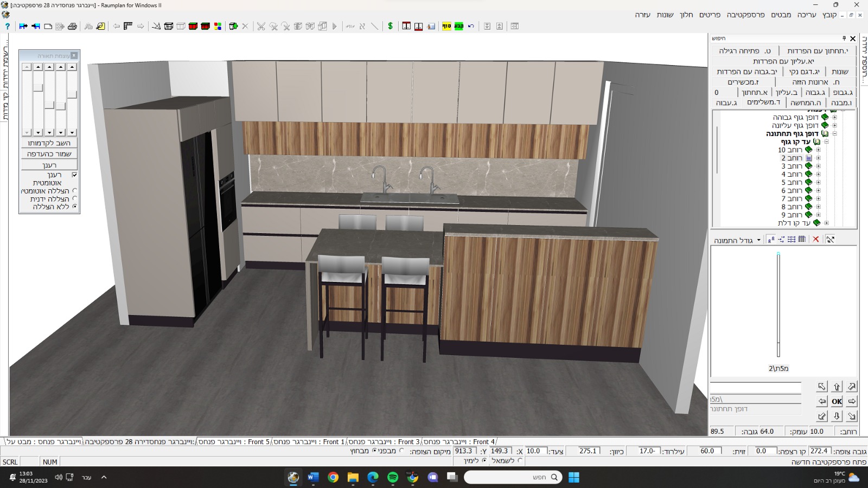Click the yellow סוף toolbar button

(446, 26)
